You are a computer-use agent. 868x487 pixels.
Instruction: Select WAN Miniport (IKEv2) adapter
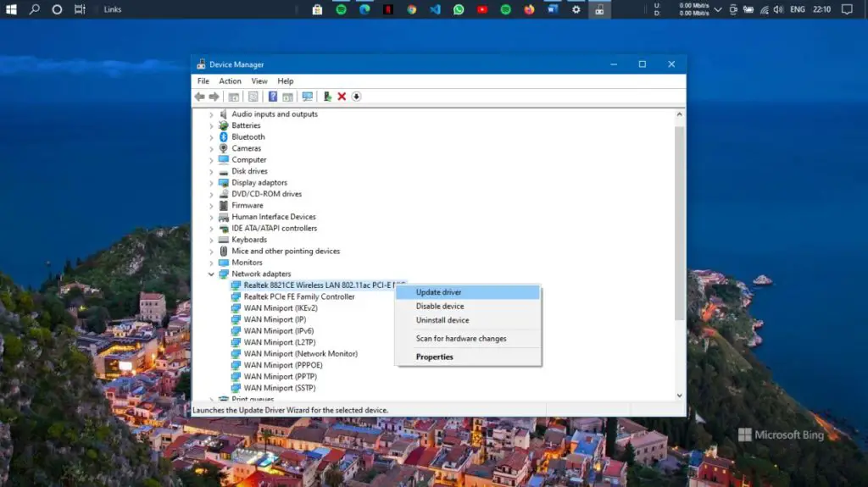coord(281,308)
